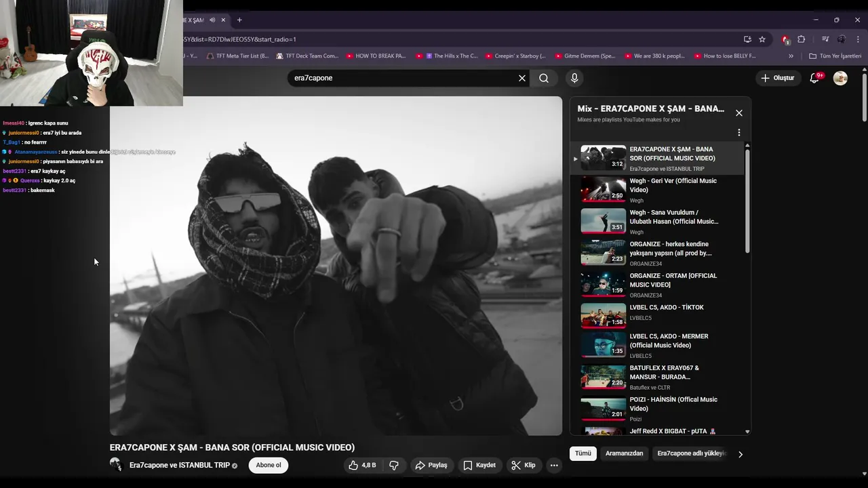The height and width of the screenshot is (488, 868).
Task: Open HOW TO BREAK PA... bookmark
Action: (x=376, y=56)
